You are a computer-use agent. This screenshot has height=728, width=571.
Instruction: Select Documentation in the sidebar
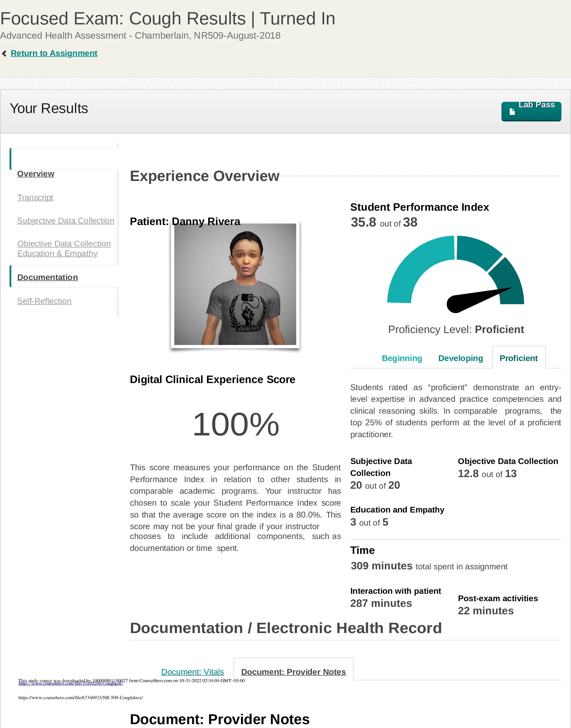(x=48, y=277)
